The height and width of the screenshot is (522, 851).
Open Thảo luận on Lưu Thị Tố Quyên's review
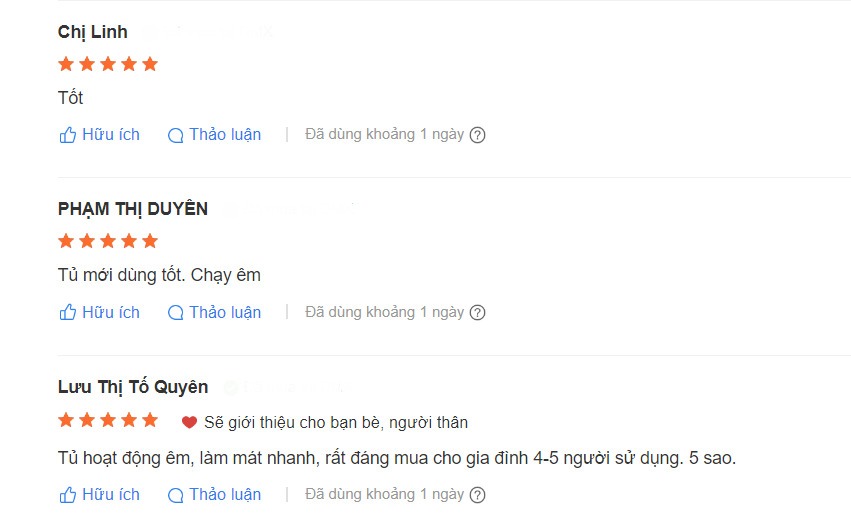point(214,495)
